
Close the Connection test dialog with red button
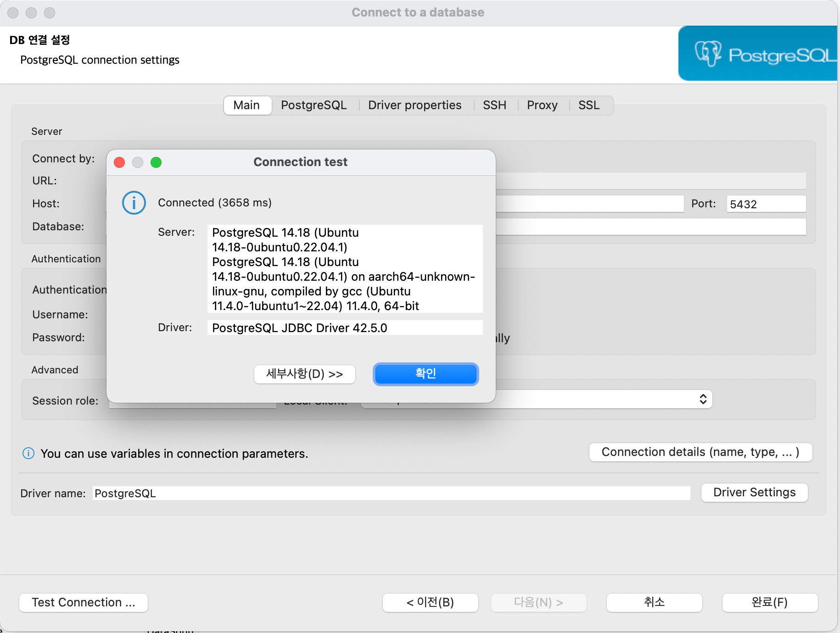pos(119,162)
